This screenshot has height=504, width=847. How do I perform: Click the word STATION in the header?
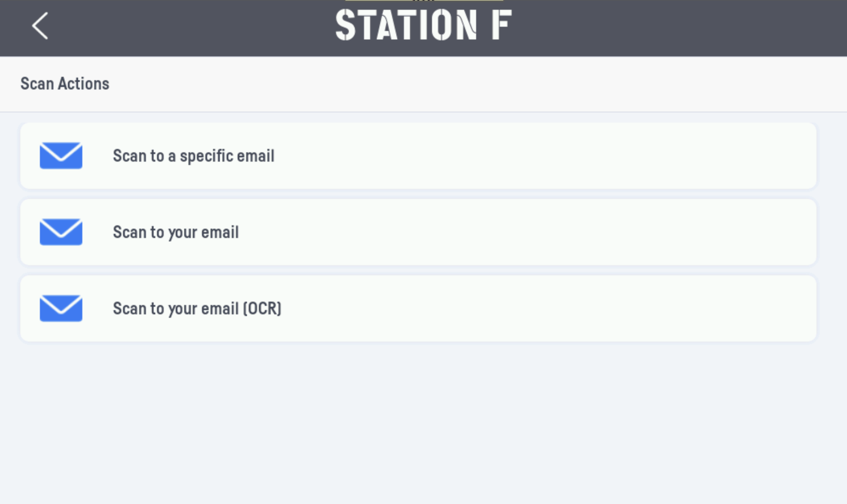pyautogui.click(x=407, y=25)
